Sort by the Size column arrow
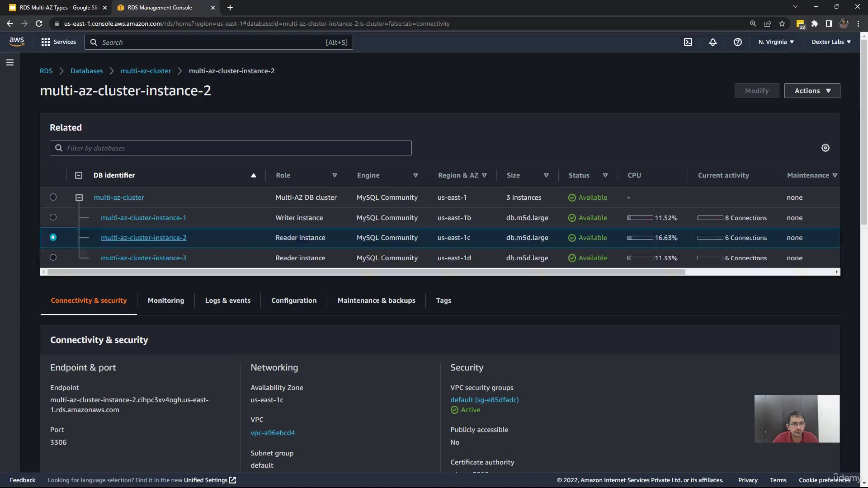 [x=546, y=175]
